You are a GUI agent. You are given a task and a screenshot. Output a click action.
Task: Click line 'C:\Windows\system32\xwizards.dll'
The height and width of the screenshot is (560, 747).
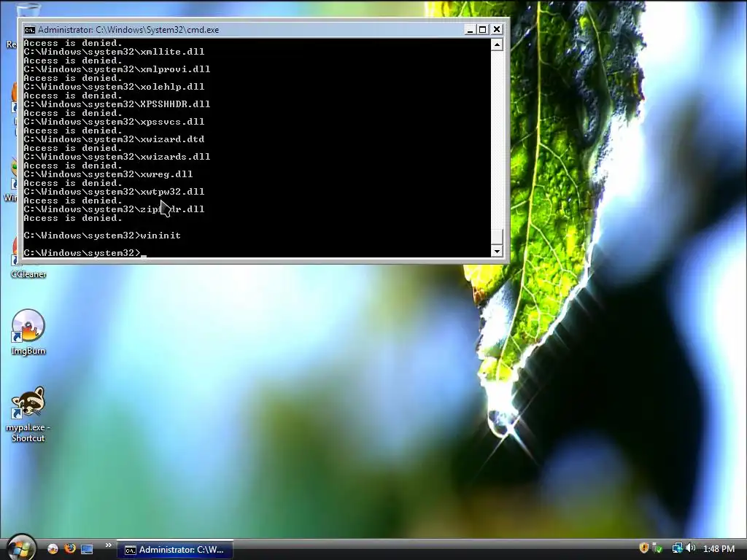[x=117, y=157]
